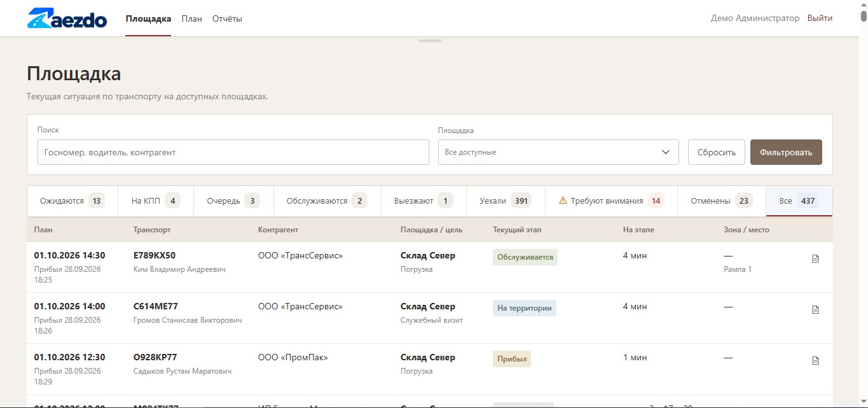Focus the Поиск search field

click(233, 152)
